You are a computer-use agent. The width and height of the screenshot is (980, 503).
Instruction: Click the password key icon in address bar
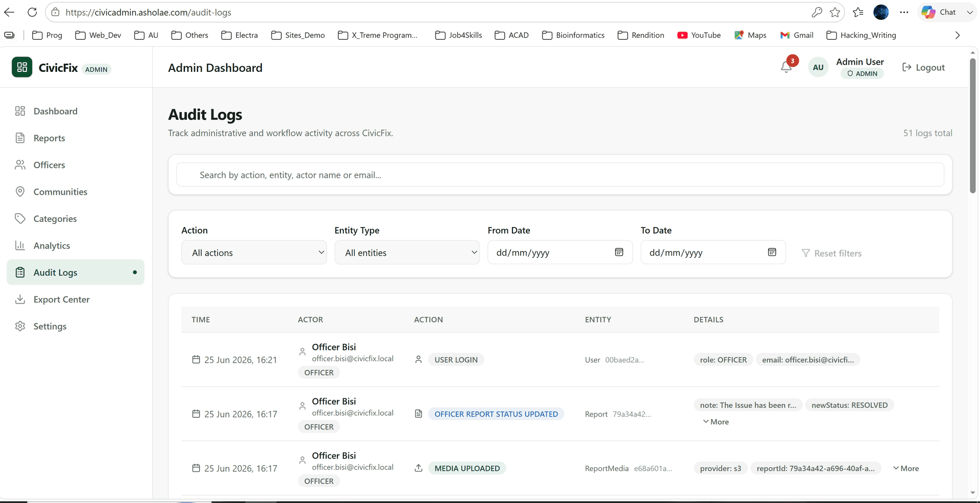pos(817,12)
